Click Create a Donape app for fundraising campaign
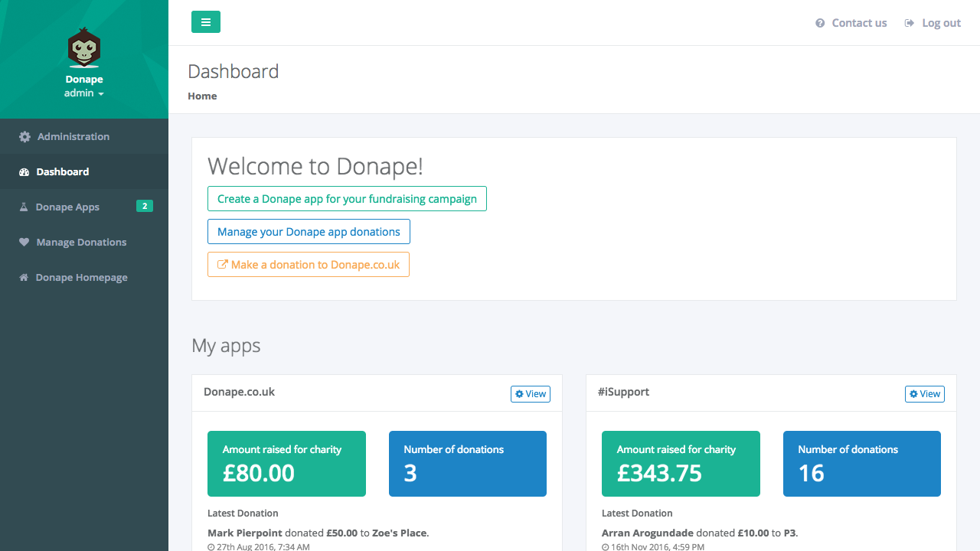Viewport: 980px width, 551px height. point(347,198)
